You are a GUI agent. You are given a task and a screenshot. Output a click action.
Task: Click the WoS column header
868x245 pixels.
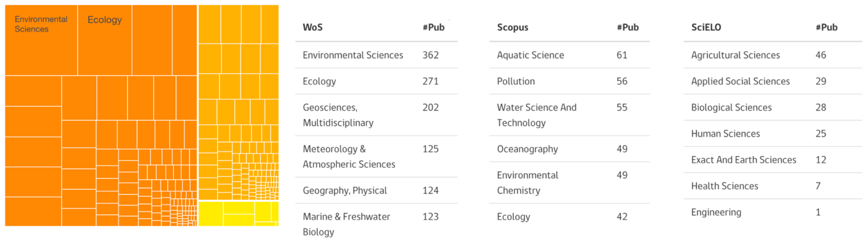click(312, 27)
